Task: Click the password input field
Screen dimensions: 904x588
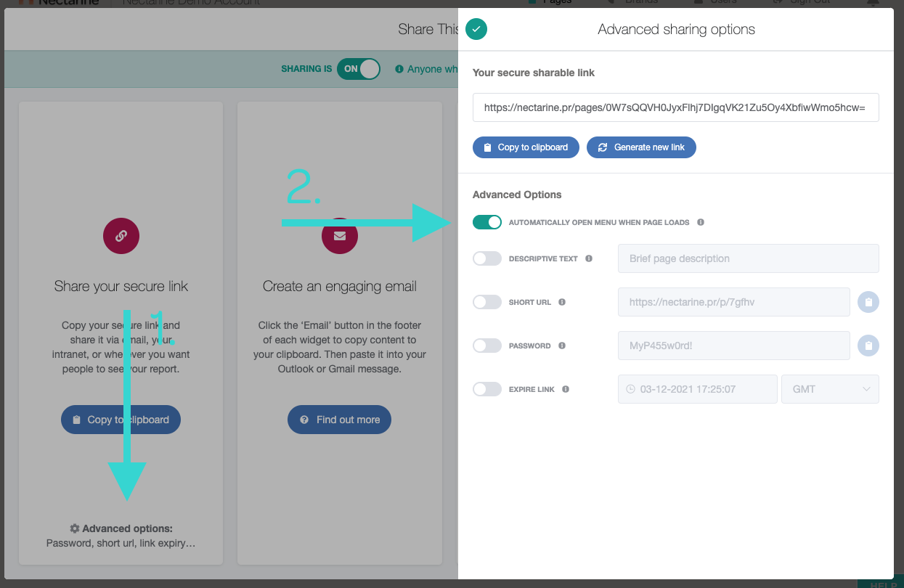Action: [734, 346]
